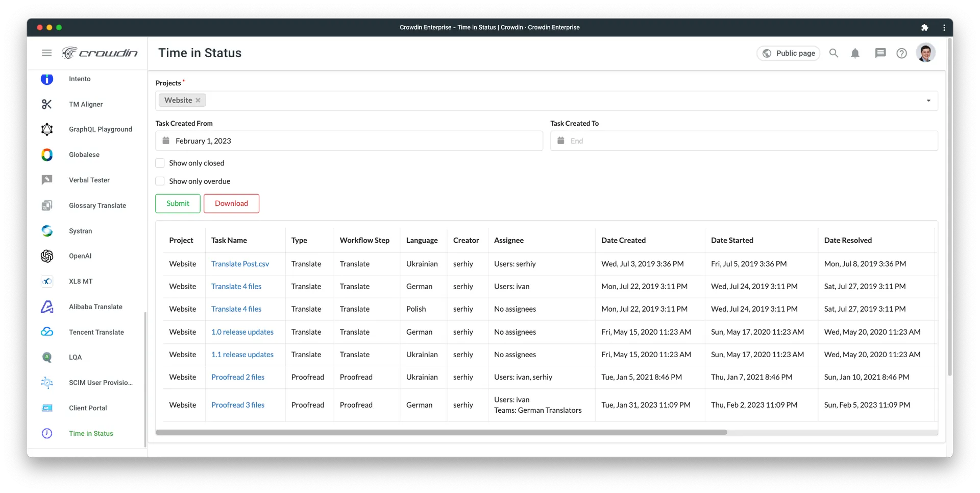Click the Globalese colorful ring icon
The height and width of the screenshot is (493, 980).
point(47,155)
